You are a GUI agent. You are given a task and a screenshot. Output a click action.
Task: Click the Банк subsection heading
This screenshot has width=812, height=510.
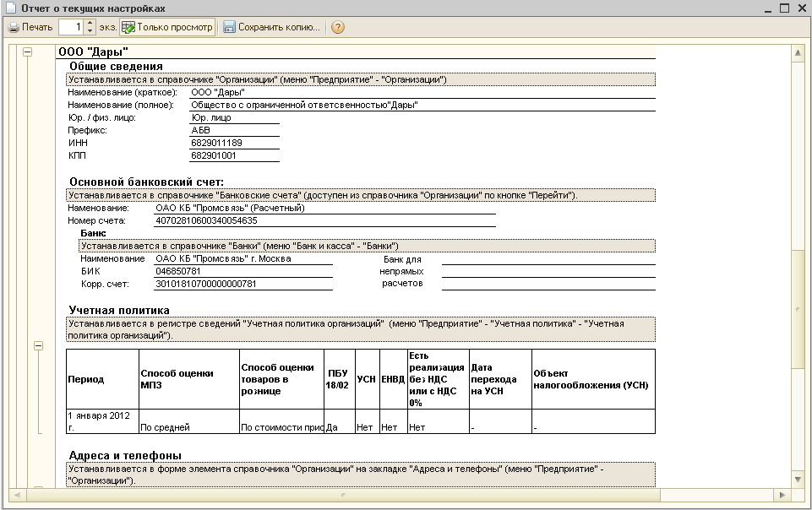93,233
